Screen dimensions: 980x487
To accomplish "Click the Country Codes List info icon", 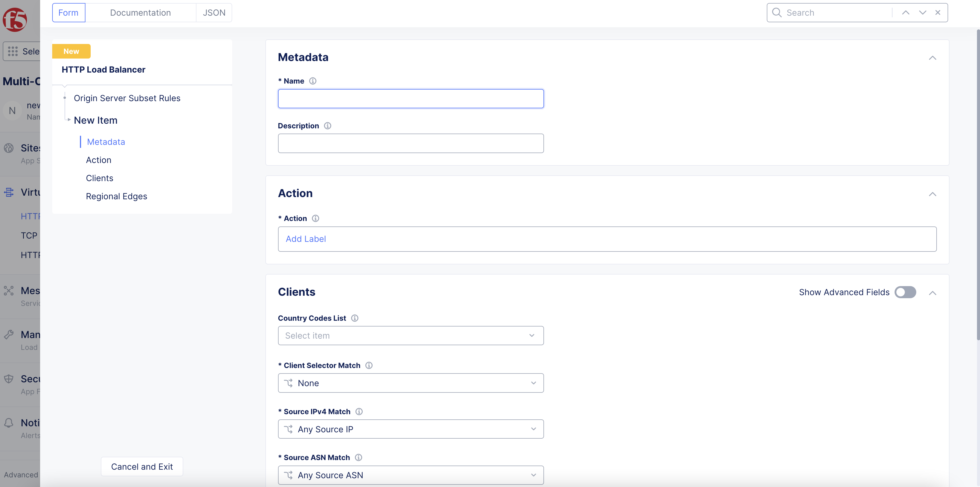I will pyautogui.click(x=355, y=318).
